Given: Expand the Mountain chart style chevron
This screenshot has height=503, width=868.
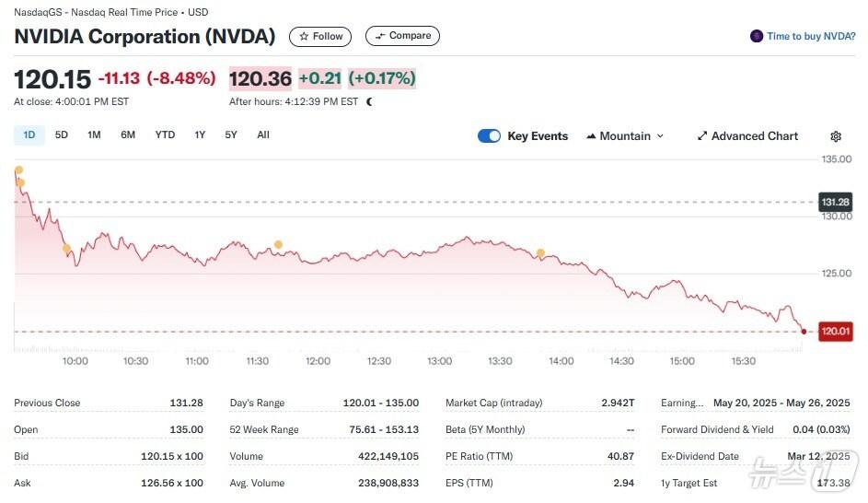Looking at the screenshot, I should tap(660, 136).
